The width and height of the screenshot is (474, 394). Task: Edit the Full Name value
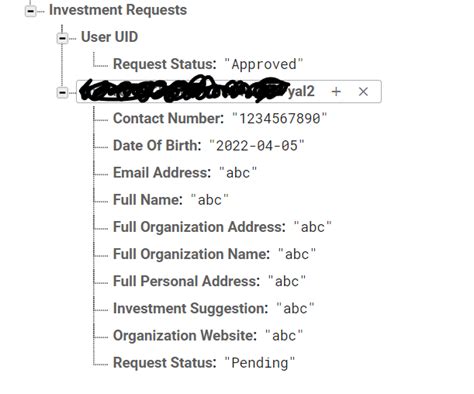[x=210, y=200]
